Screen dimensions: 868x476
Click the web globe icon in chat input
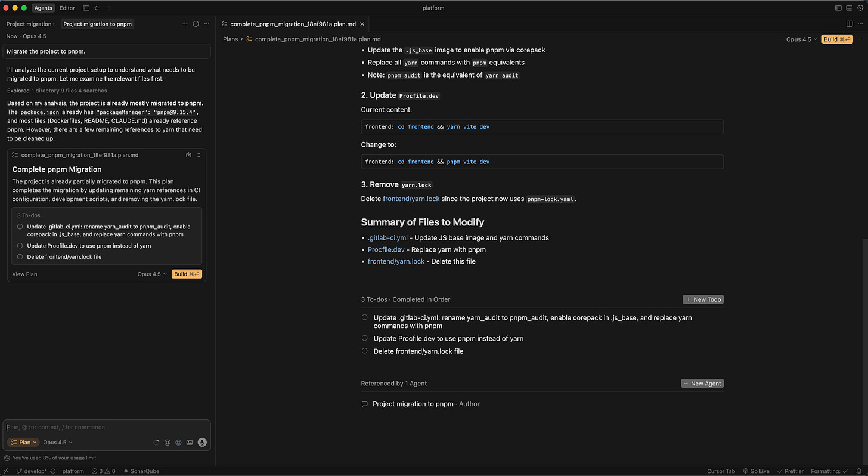coord(178,443)
